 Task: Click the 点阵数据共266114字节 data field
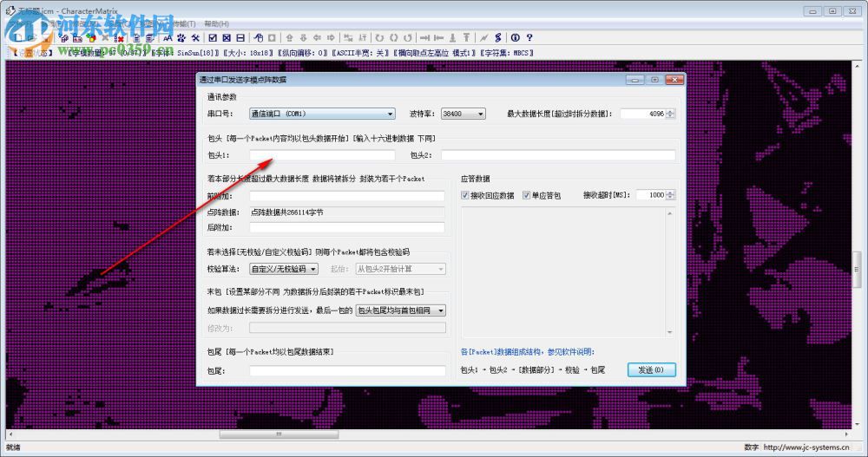tap(347, 212)
